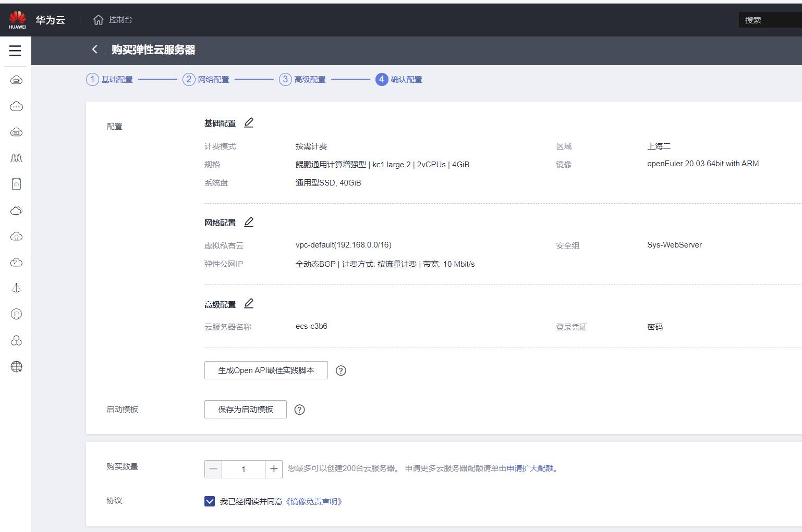Open the sidebar stacked double-cloud icon

pyautogui.click(x=16, y=210)
